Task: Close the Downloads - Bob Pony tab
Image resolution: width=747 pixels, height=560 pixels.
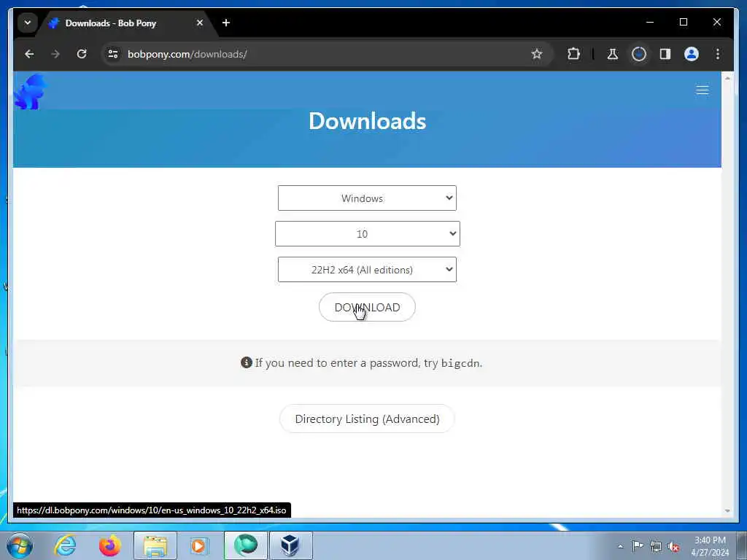Action: coord(200,23)
